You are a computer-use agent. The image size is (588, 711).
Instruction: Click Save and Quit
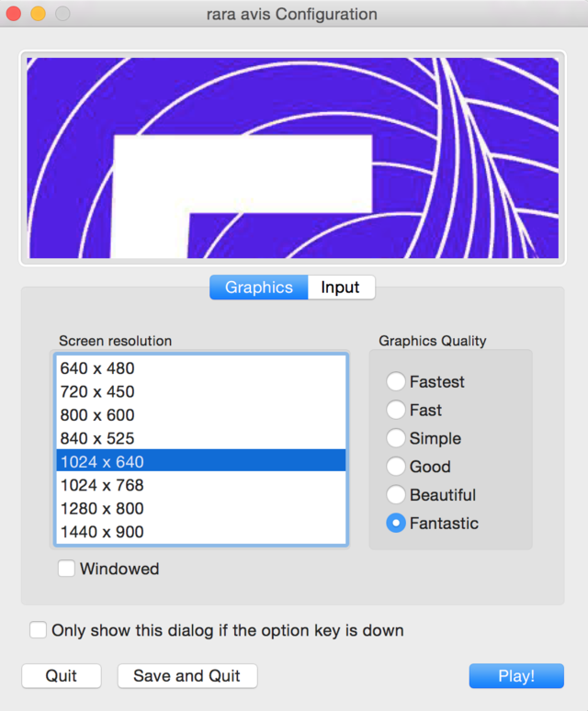[187, 676]
